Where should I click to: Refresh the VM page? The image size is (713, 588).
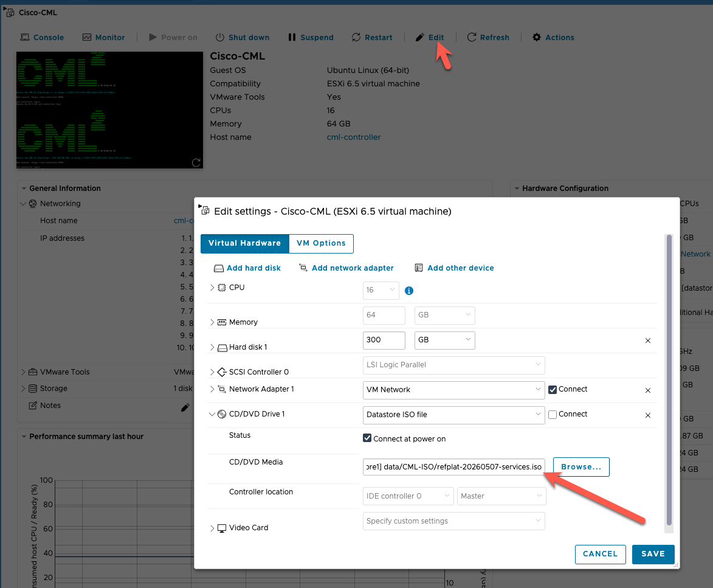(x=488, y=37)
